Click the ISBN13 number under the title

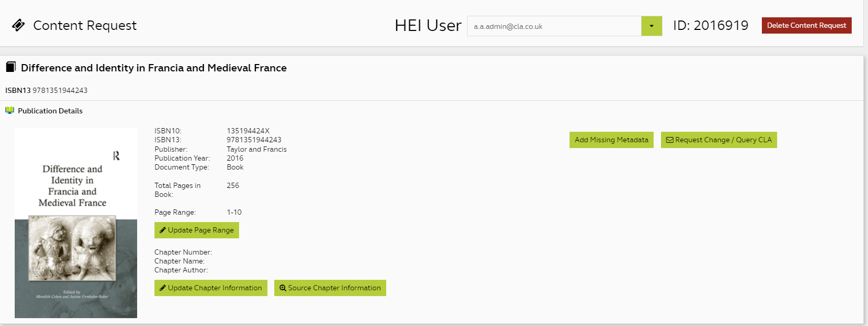(x=60, y=90)
